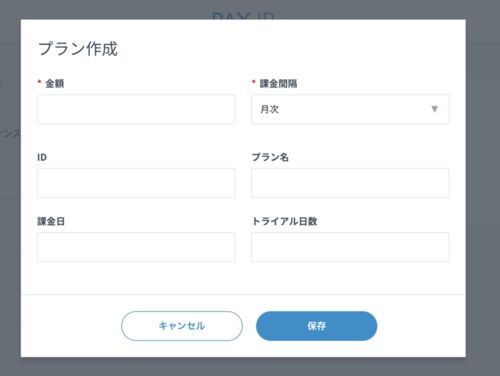The image size is (500, 376).
Task: Click the トライアル日数 trial days field
Action: (x=350, y=247)
